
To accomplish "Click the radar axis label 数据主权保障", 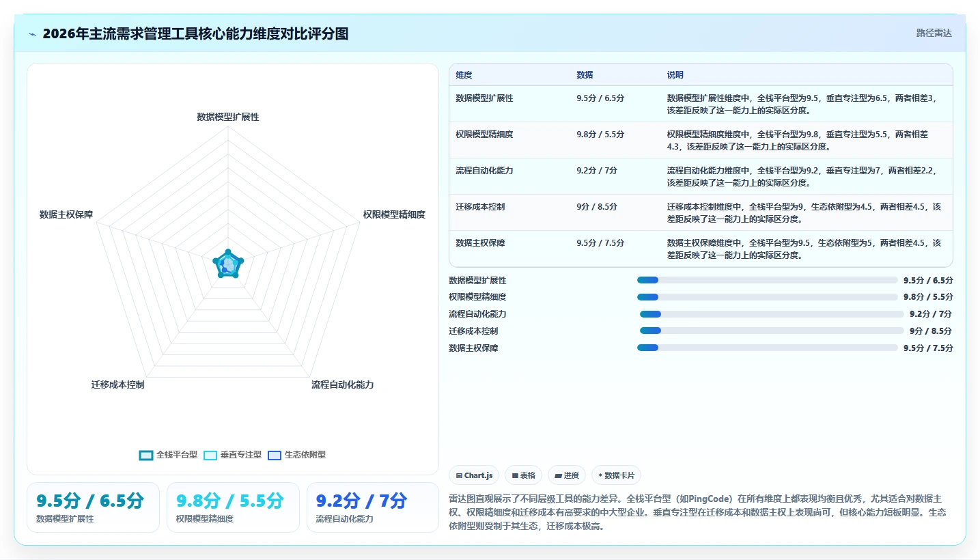I will (x=66, y=214).
